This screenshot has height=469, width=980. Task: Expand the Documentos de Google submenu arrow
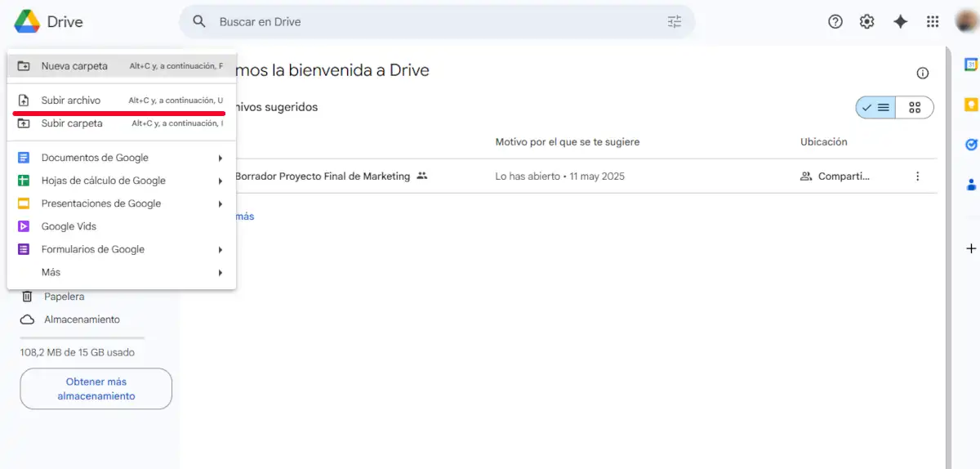click(x=220, y=158)
